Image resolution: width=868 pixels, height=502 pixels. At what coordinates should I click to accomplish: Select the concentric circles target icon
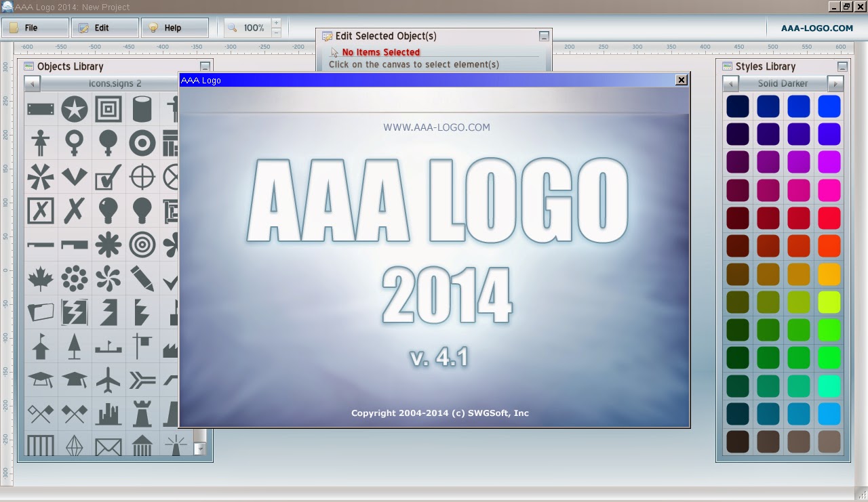(x=142, y=245)
